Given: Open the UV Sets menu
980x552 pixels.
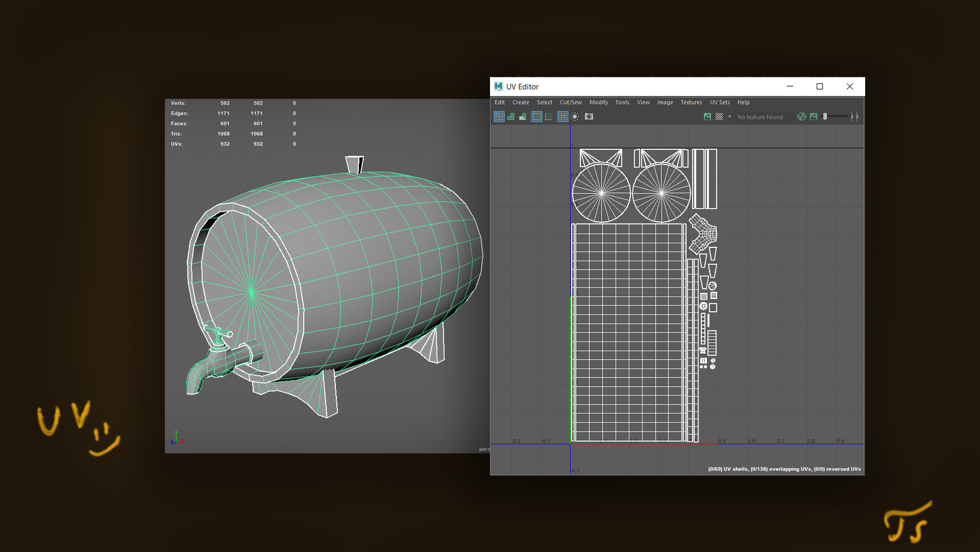Looking at the screenshot, I should (720, 102).
